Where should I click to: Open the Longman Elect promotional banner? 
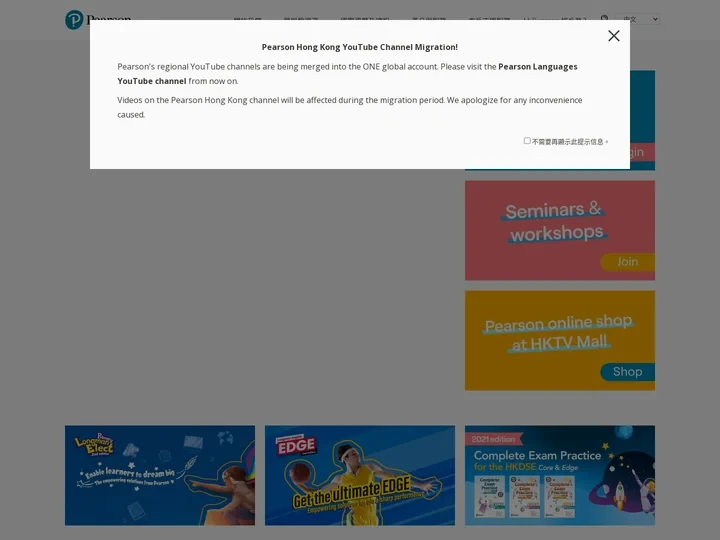pos(160,475)
